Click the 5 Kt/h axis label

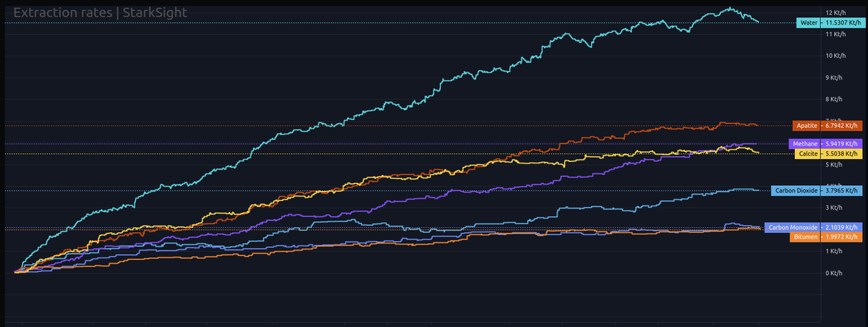[835, 164]
